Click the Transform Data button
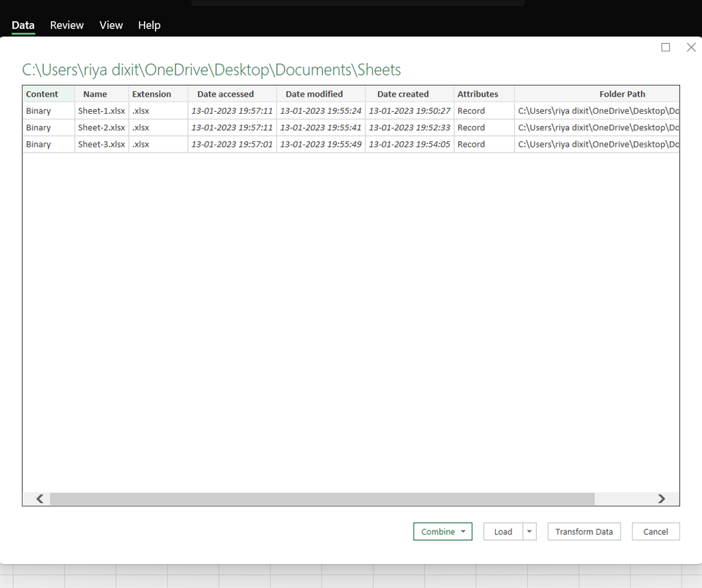The height and width of the screenshot is (588, 702). click(x=584, y=532)
